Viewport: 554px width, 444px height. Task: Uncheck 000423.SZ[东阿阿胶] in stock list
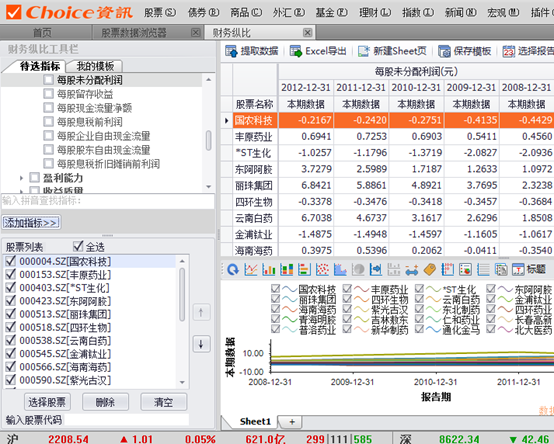coord(11,301)
